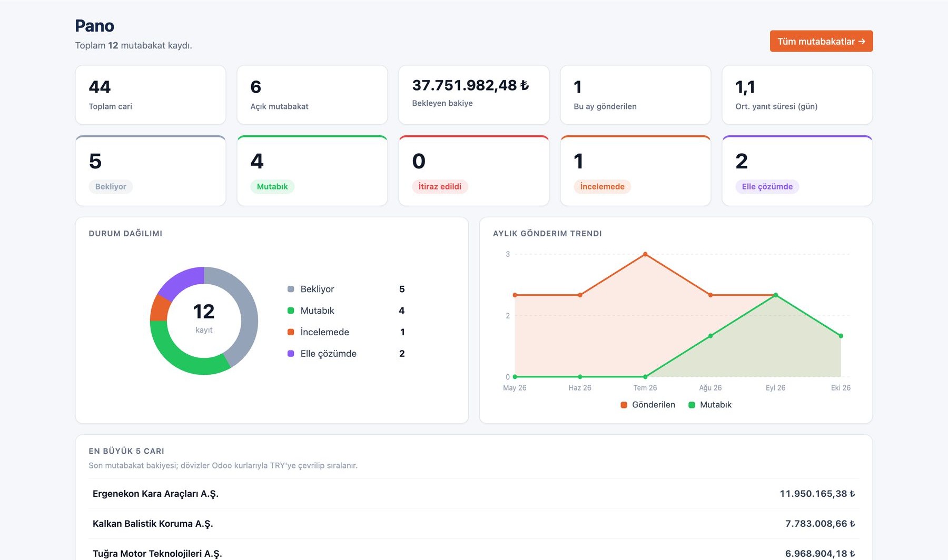Open Tüm mutabakatlar button
Viewport: 948px width, 560px height.
[821, 41]
